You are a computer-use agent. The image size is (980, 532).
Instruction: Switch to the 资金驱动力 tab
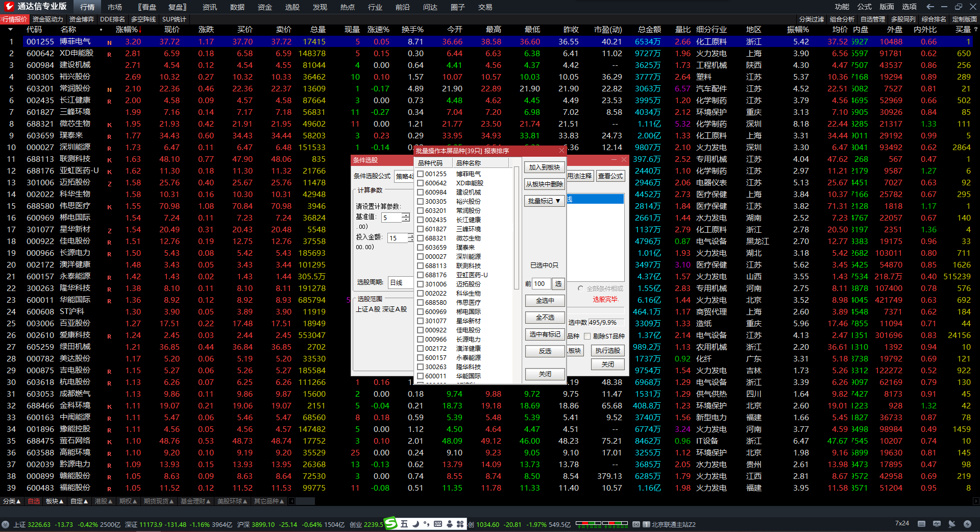48,19
